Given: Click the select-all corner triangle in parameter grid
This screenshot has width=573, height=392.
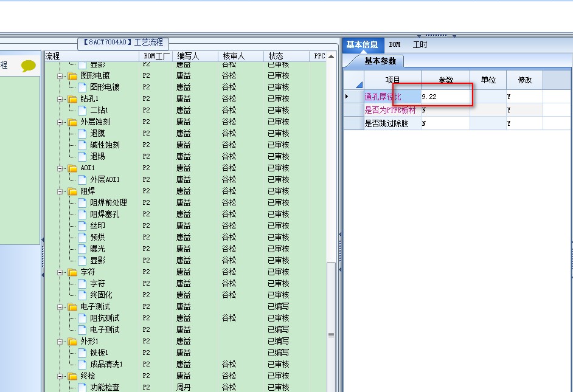Looking at the screenshot, I should click(x=359, y=84).
